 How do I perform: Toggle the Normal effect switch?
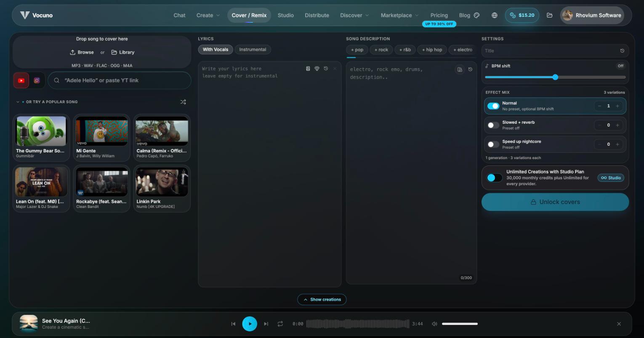493,106
